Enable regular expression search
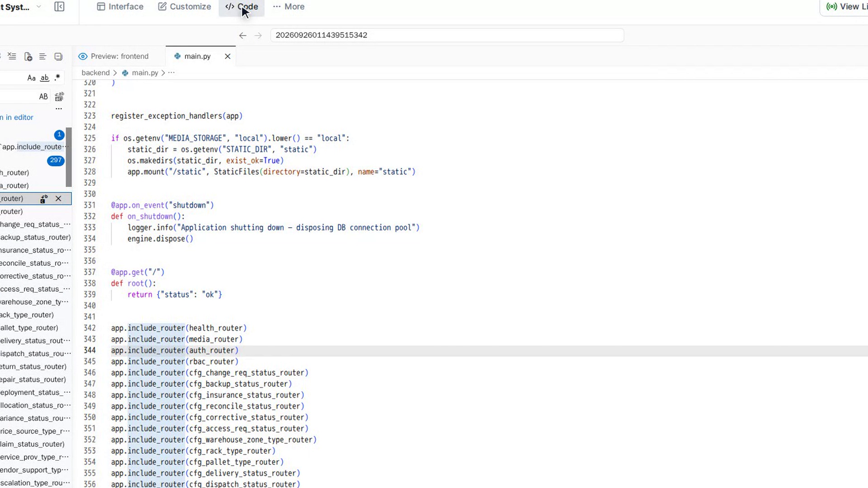 pyautogui.click(x=57, y=78)
